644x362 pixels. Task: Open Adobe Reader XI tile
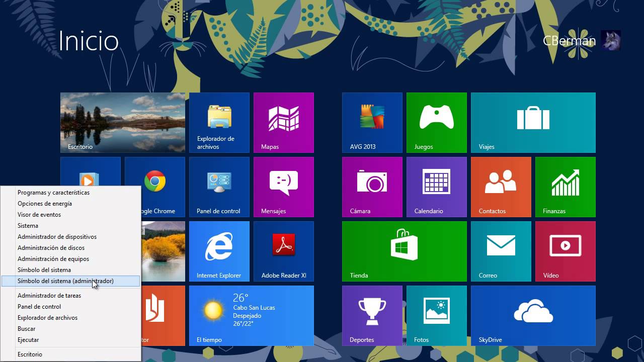(284, 251)
